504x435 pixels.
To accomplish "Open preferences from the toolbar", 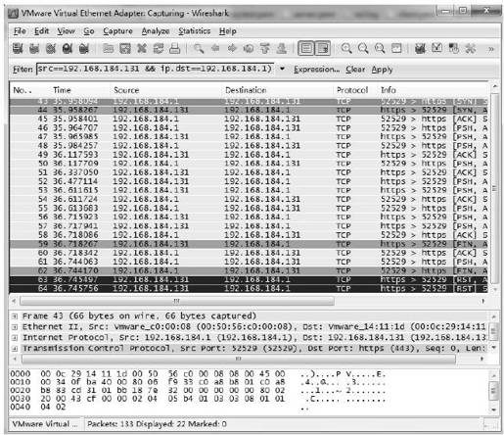I will coord(471,49).
